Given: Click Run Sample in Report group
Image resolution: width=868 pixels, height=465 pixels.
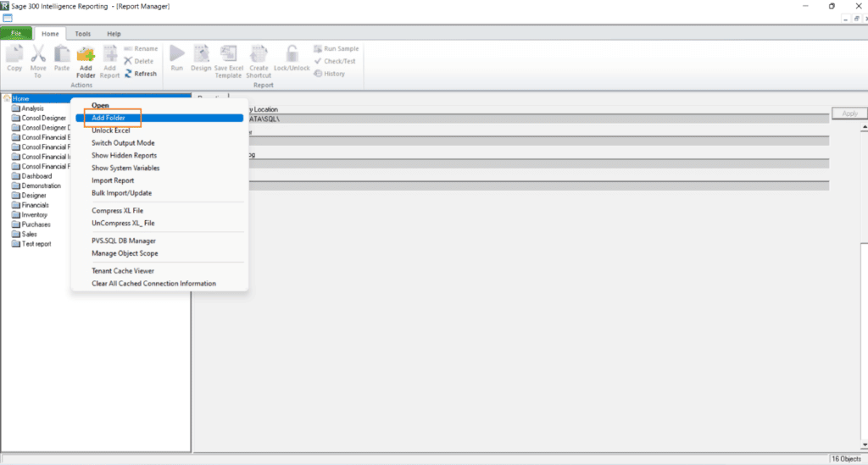Looking at the screenshot, I should [337, 48].
